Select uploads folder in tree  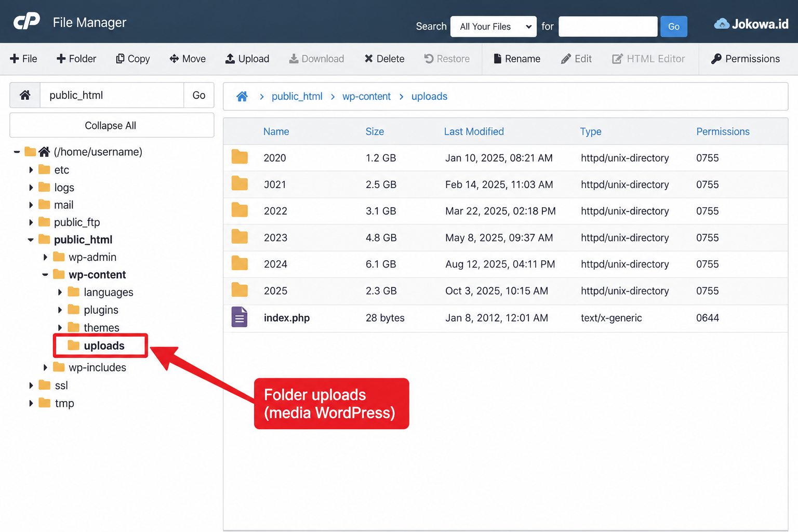click(x=104, y=345)
